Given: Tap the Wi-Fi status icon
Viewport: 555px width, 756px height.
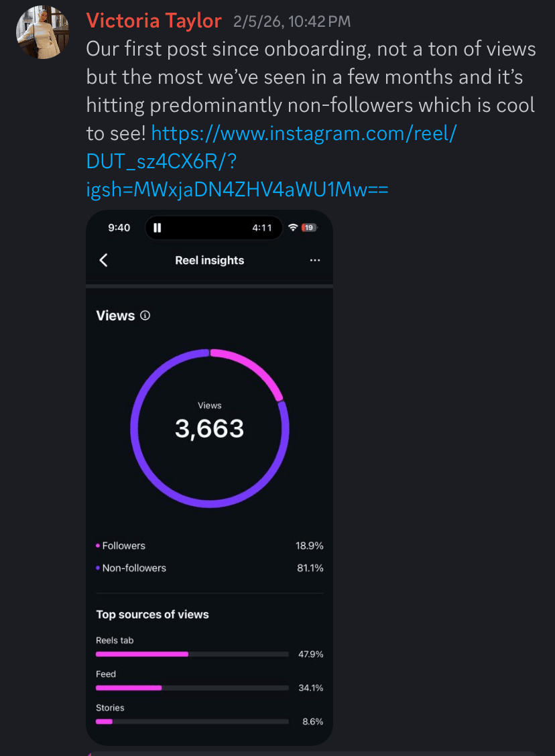Looking at the screenshot, I should [x=292, y=228].
